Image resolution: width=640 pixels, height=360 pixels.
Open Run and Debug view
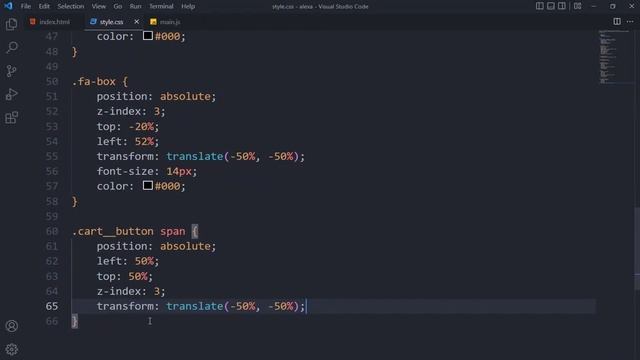(x=11, y=94)
